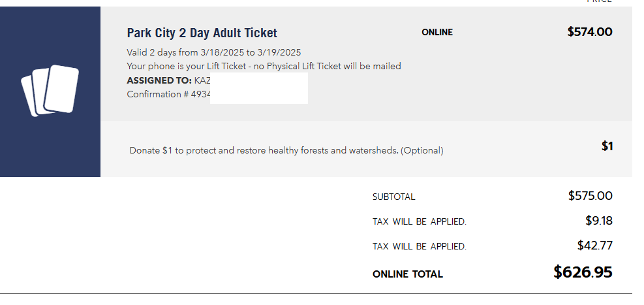Click the $42.77 tax amount
This screenshot has height=305, width=644.
tap(594, 246)
